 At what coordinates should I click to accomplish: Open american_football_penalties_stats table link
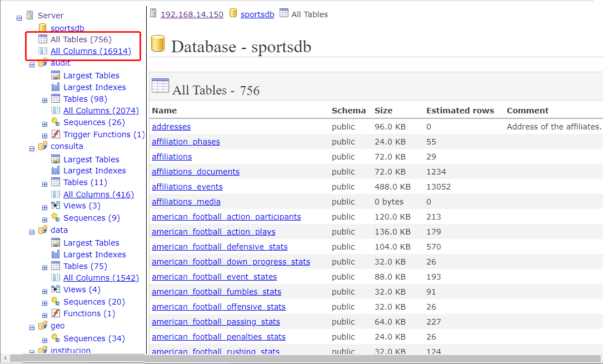coord(218,336)
